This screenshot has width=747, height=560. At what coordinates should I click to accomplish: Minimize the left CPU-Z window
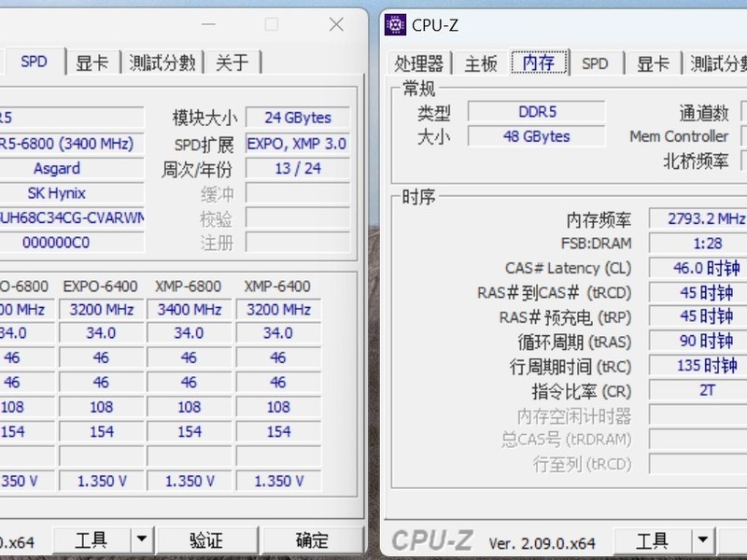tap(208, 24)
